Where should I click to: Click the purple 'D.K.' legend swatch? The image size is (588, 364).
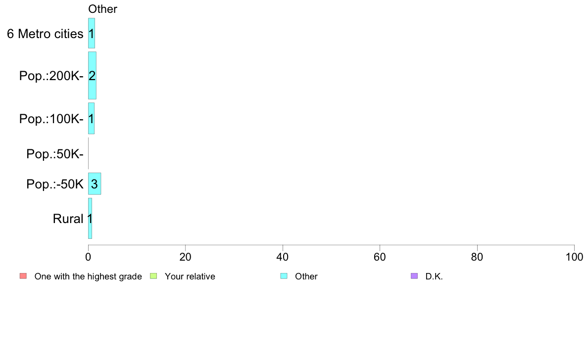414,276
